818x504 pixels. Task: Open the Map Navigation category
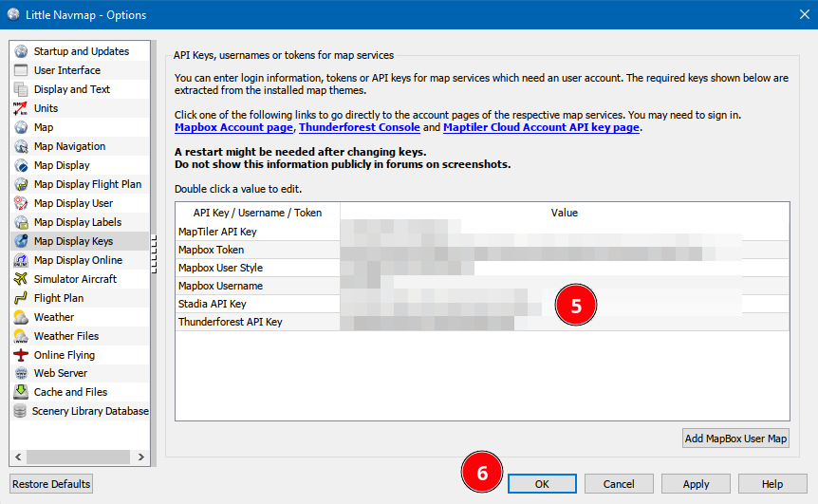pyautogui.click(x=69, y=146)
